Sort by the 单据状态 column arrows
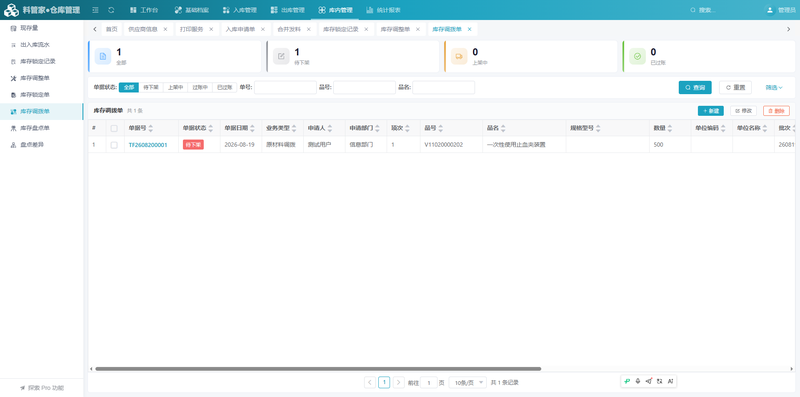The height and width of the screenshot is (397, 800). 210,128
